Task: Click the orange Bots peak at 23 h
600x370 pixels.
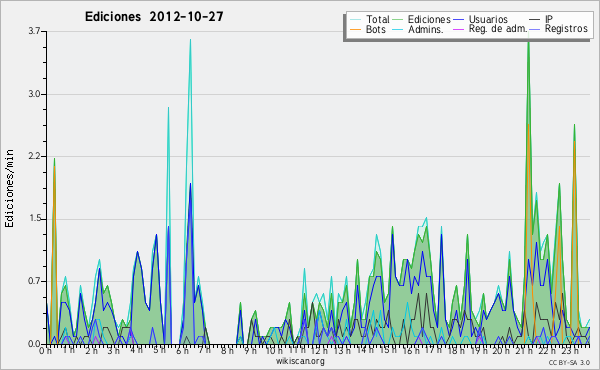Action: click(x=574, y=142)
